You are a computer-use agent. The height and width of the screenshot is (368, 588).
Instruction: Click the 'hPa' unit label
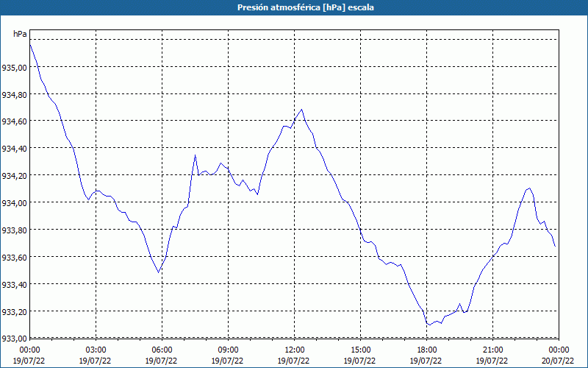(20, 34)
